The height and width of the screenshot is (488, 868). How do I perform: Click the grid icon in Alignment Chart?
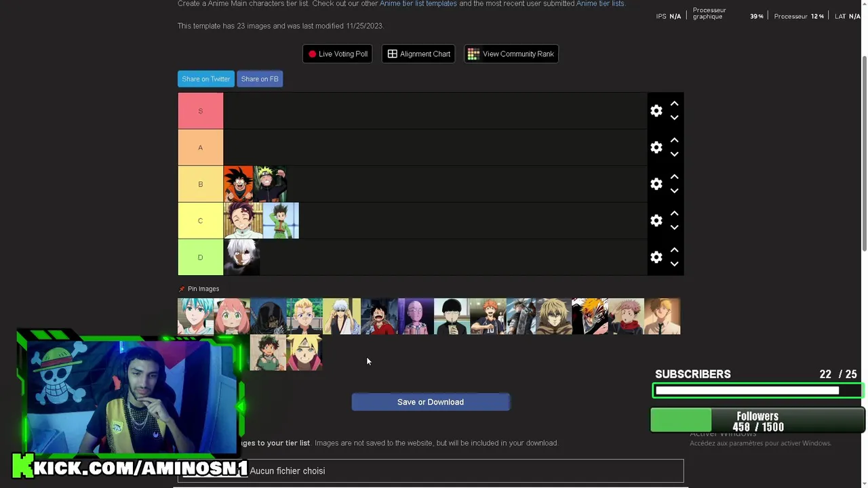(x=392, y=54)
